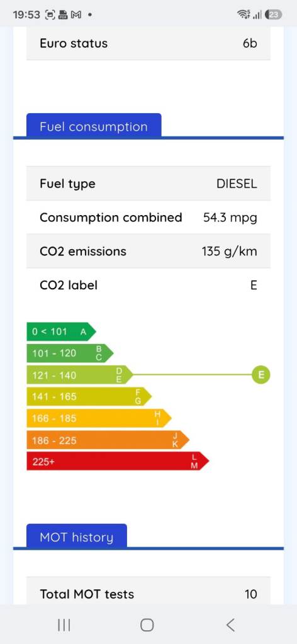
Task: Tap the Euro status row
Action: point(148,43)
